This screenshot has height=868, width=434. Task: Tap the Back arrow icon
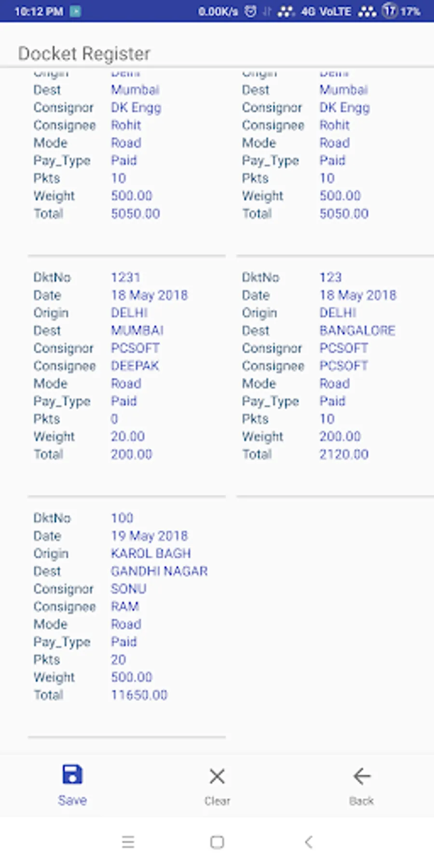point(362,776)
